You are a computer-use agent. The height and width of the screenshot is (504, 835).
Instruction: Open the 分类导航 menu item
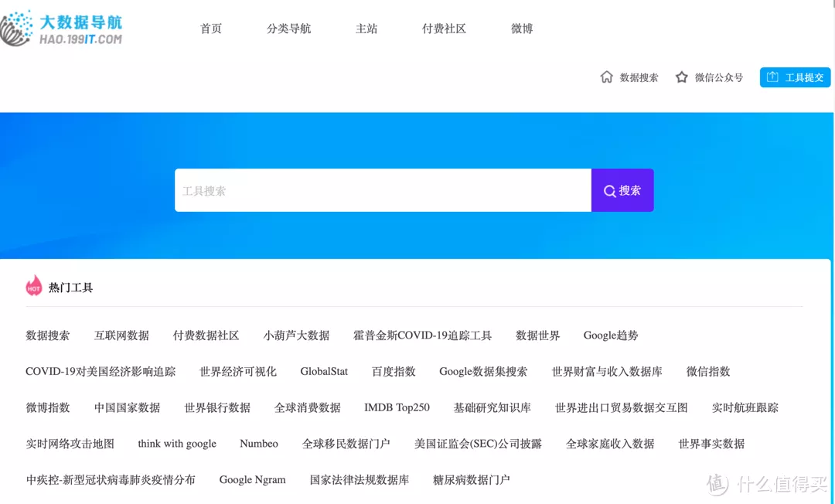[288, 29]
